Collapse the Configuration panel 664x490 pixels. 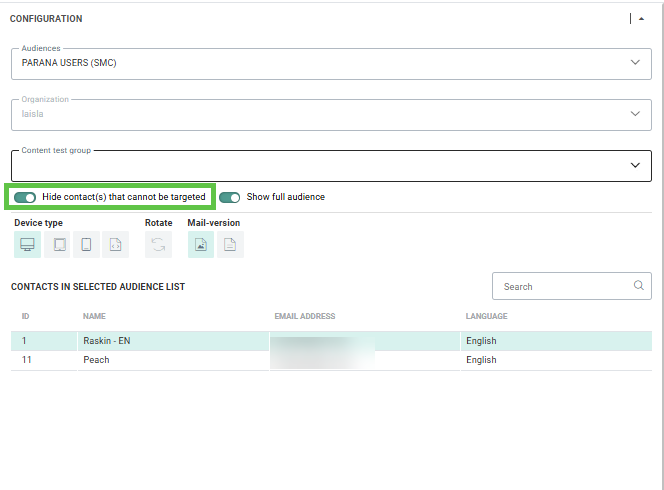click(640, 18)
